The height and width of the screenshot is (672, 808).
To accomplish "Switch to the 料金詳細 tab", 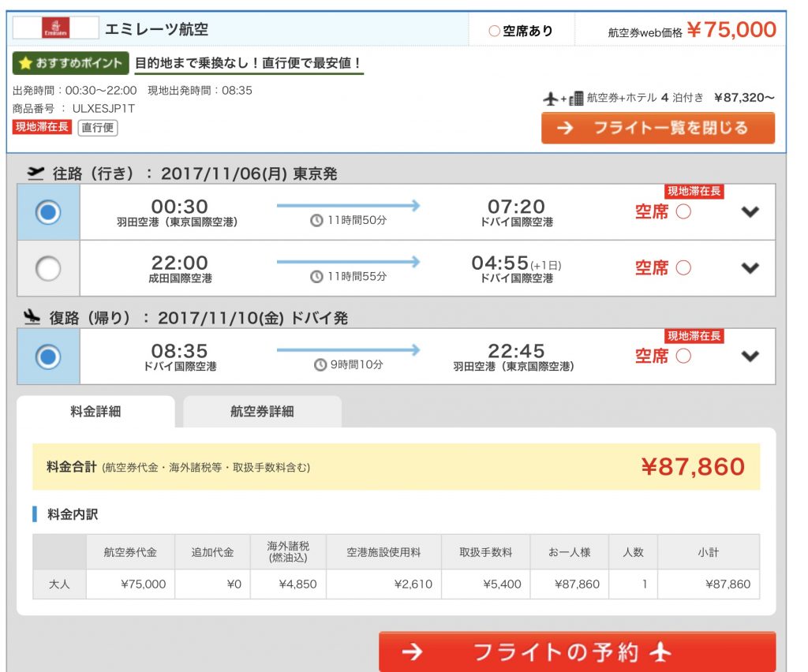I will pyautogui.click(x=95, y=412).
